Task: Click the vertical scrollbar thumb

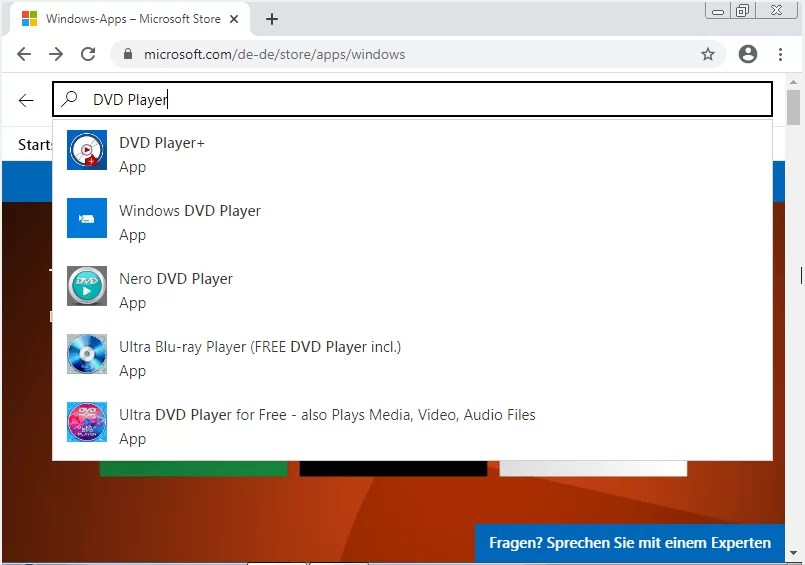Action: coord(794,107)
